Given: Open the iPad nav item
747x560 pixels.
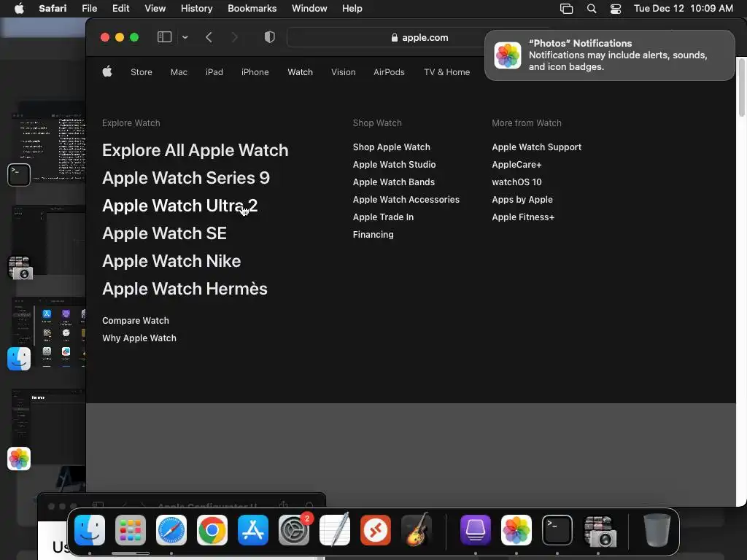Looking at the screenshot, I should (214, 72).
